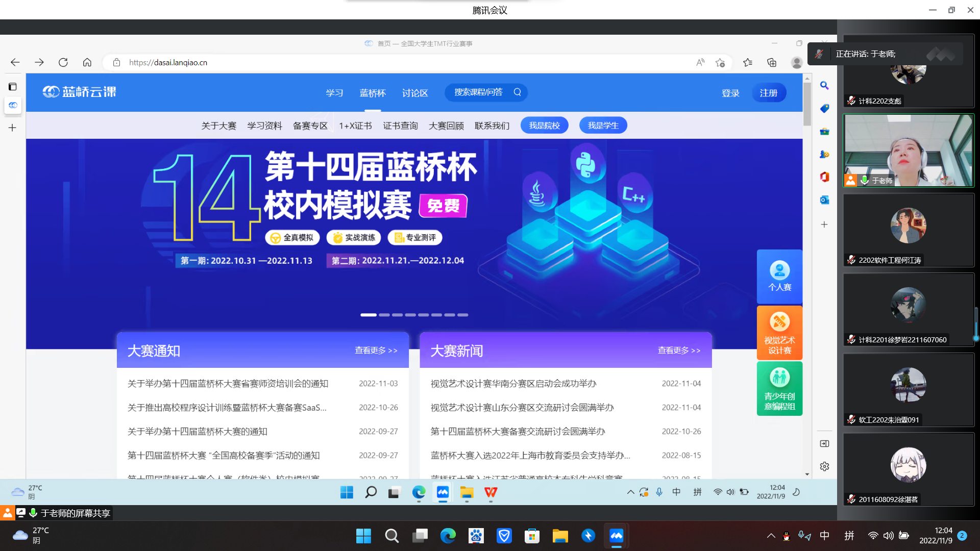Click the webpage vertical scrollbar thumb
Viewport: 980px width, 551px height.
(807, 104)
